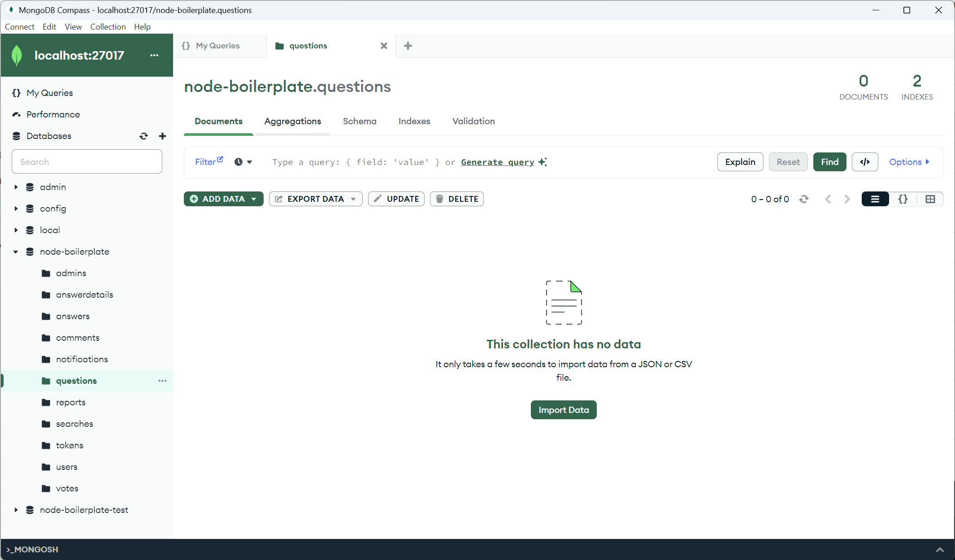This screenshot has width=955, height=560.
Task: Open the Performance sidebar item
Action: click(53, 114)
